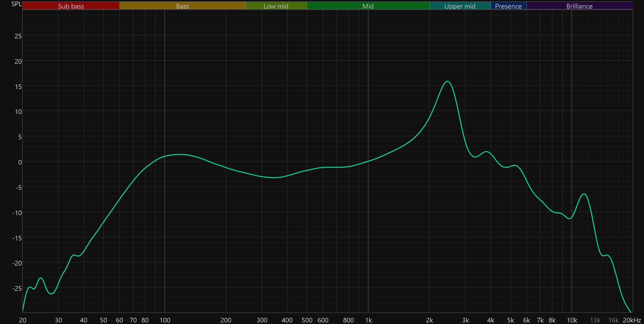Screen dimensions: 644x324
Task: Click the Presence band header
Action: click(508, 6)
